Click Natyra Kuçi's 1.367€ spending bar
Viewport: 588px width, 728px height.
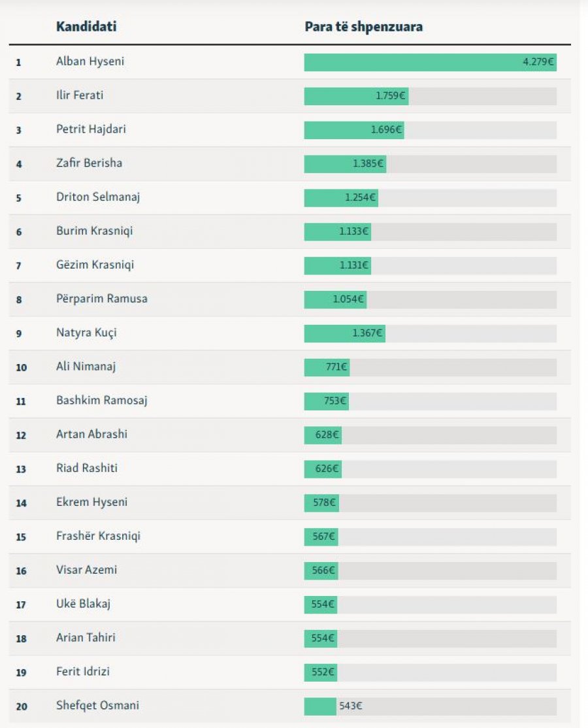coord(344,334)
